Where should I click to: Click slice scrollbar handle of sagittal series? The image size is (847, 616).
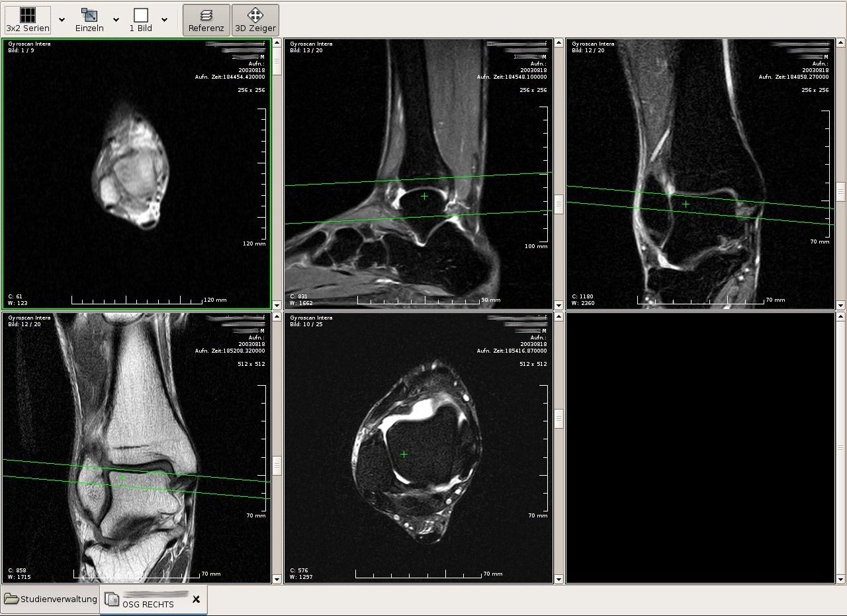coord(558,204)
